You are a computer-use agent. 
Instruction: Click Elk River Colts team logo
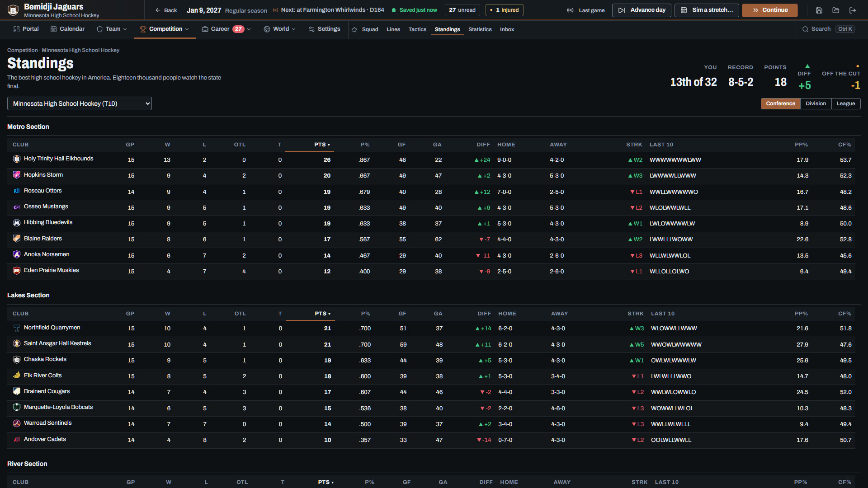[x=17, y=375]
